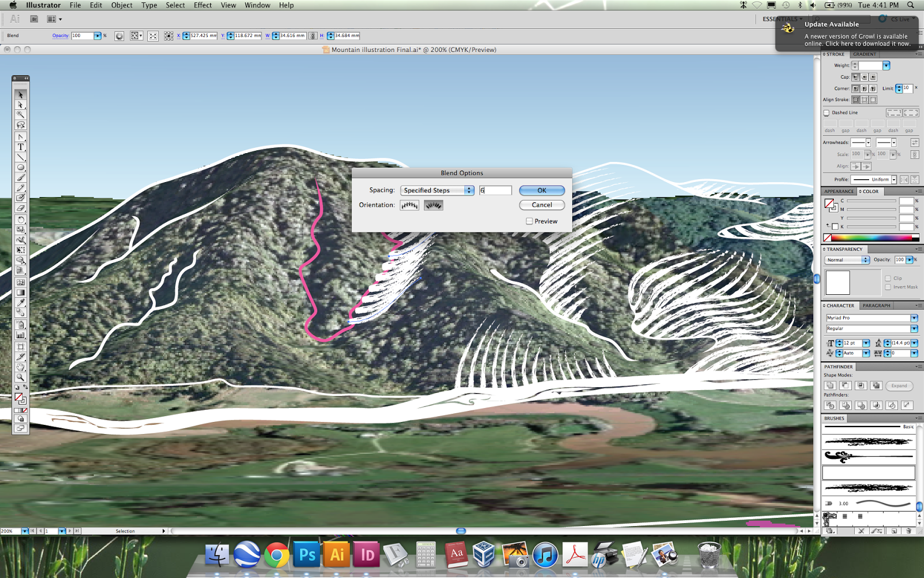Launch Google Chrome from the Dock
The height and width of the screenshot is (578, 924).
tap(277, 555)
